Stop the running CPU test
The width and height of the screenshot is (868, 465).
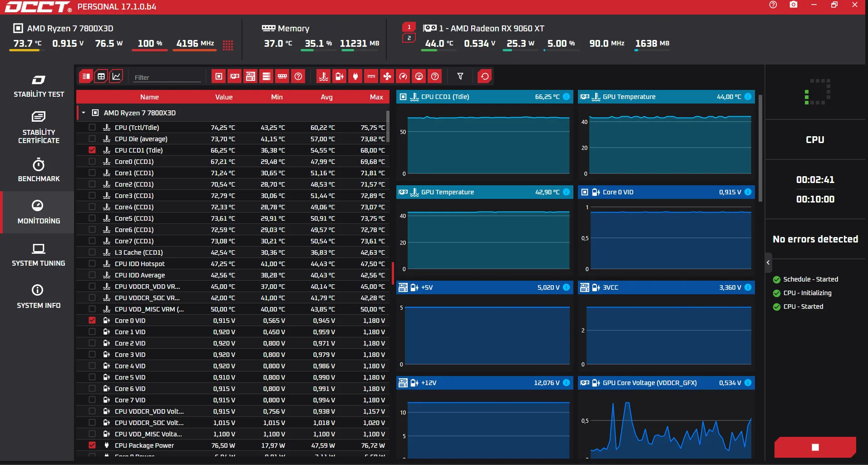[x=815, y=447]
